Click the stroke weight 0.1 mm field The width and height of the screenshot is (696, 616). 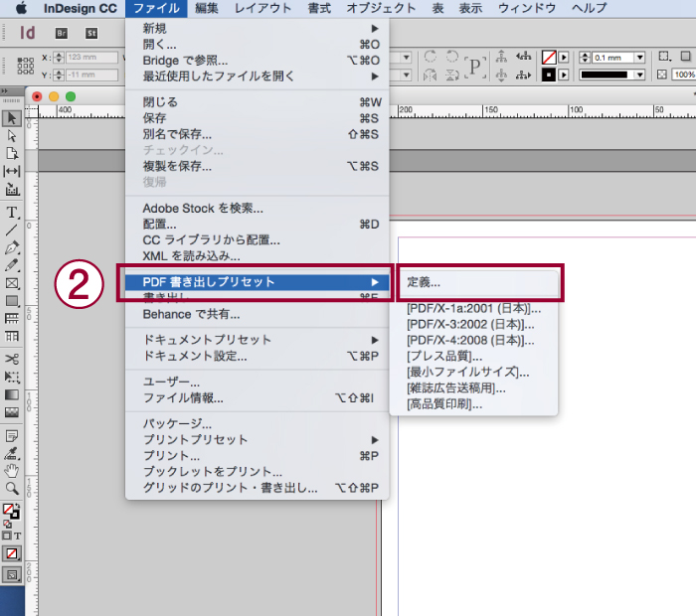point(613,58)
